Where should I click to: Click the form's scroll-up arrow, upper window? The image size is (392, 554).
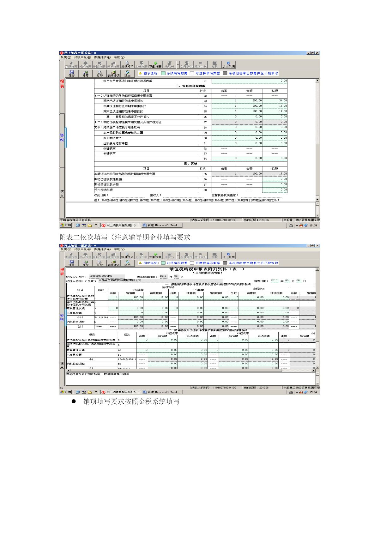coord(317,81)
